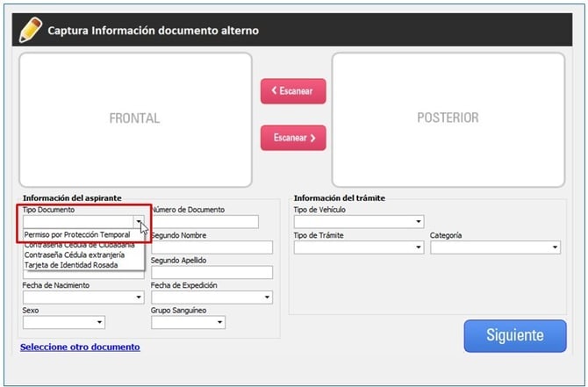588x387 pixels.
Task: Select Permiso por Protección Temporal option
Action: click(77, 234)
